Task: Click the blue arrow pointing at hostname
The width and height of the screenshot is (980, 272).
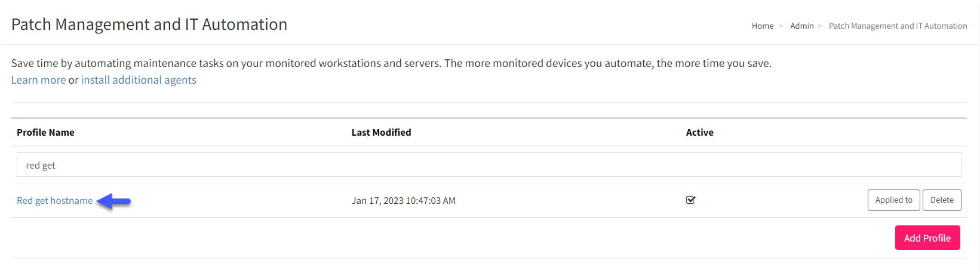Action: 113,201
